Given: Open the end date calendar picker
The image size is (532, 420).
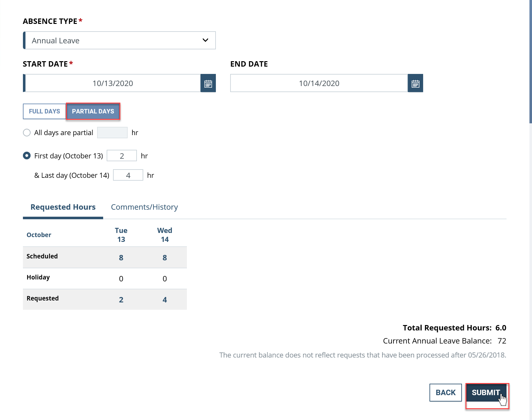Looking at the screenshot, I should 415,83.
